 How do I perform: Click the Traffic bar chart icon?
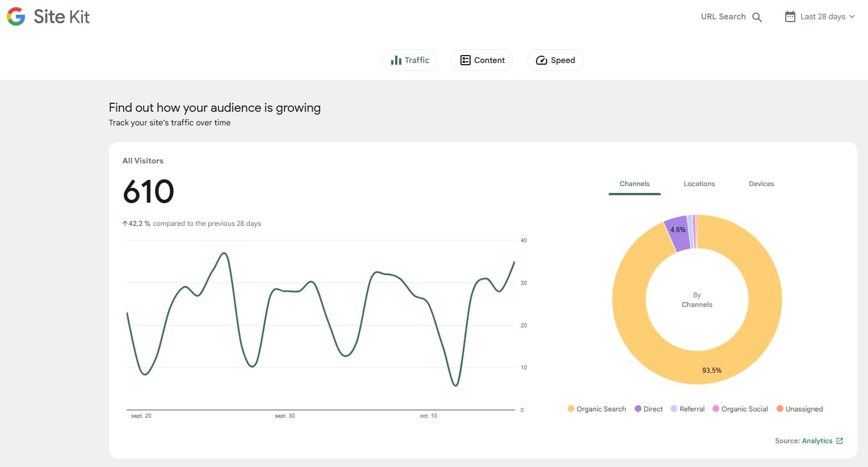click(396, 60)
